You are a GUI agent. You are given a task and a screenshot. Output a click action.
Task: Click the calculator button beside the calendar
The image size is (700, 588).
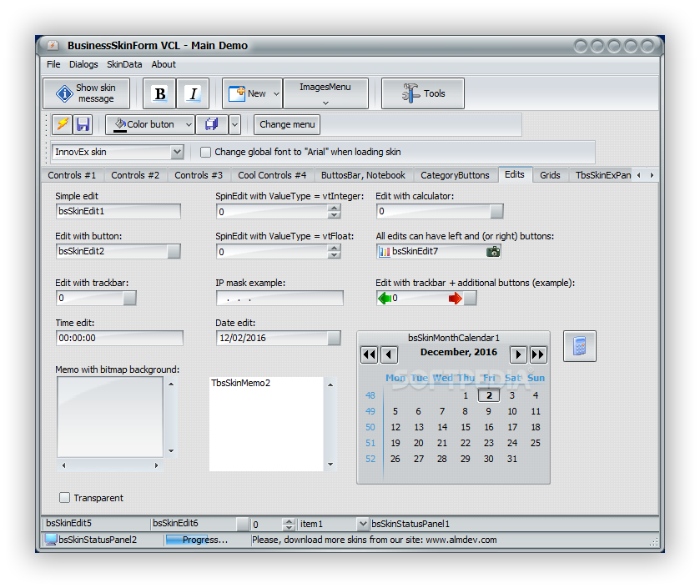pos(580,346)
